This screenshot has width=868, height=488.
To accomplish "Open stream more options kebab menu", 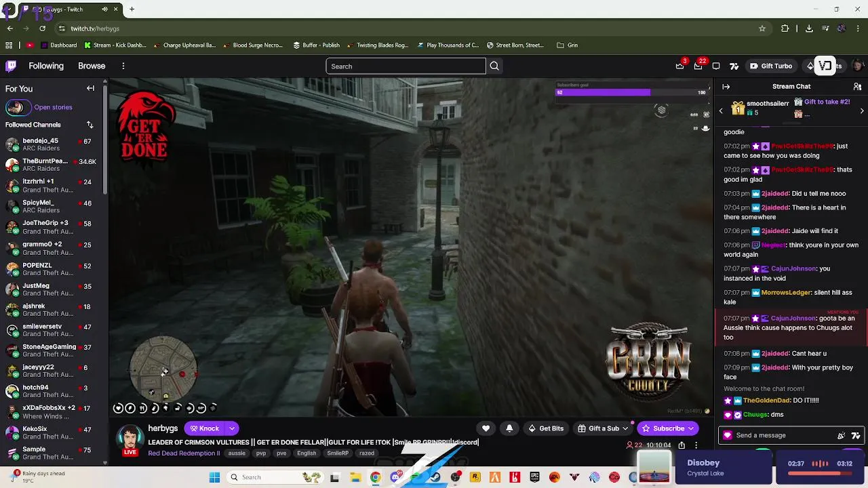I will click(x=696, y=445).
